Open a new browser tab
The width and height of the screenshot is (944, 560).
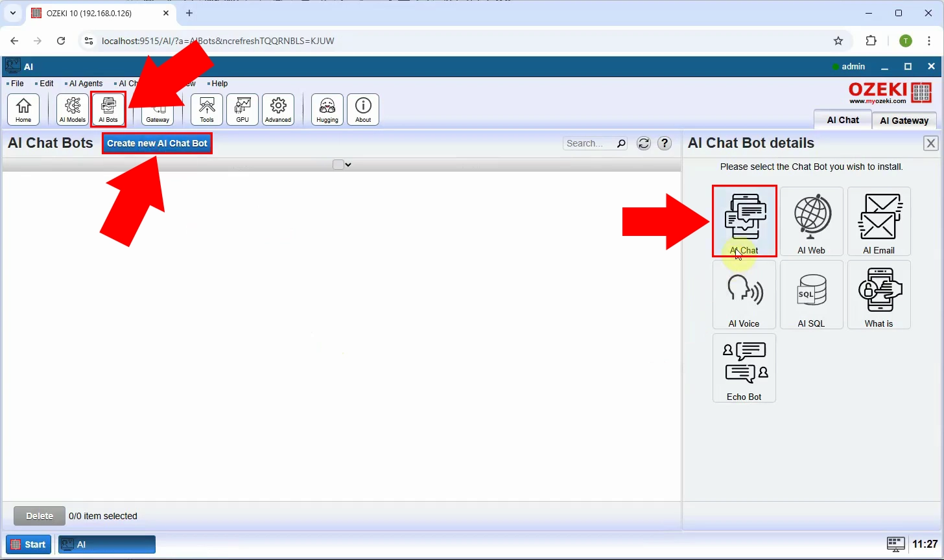pos(189,13)
